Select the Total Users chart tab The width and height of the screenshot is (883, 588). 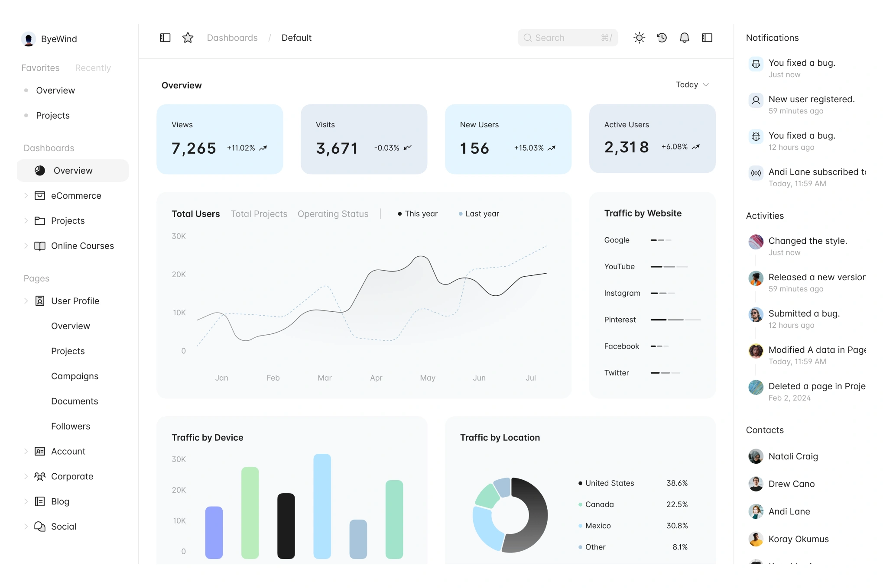click(x=195, y=214)
